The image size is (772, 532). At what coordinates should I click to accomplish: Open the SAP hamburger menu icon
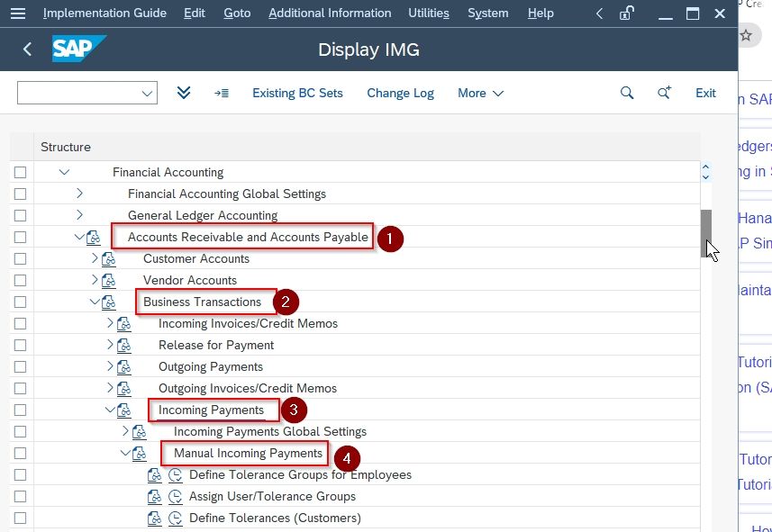pos(18,14)
